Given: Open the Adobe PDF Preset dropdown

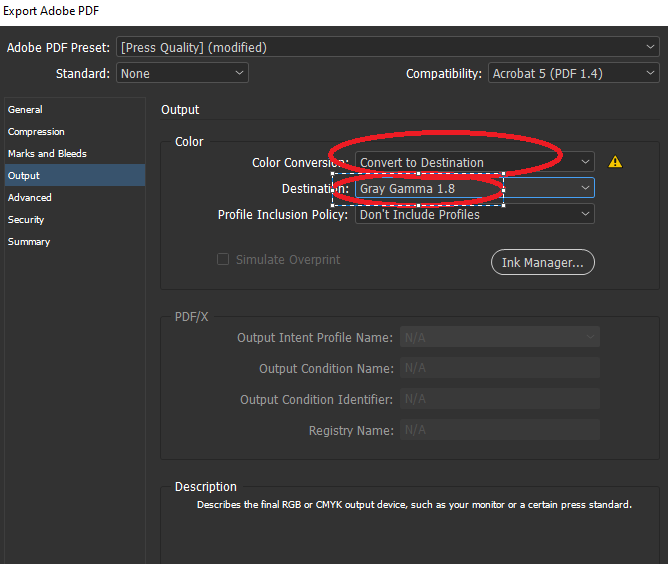Looking at the screenshot, I should tap(387, 47).
